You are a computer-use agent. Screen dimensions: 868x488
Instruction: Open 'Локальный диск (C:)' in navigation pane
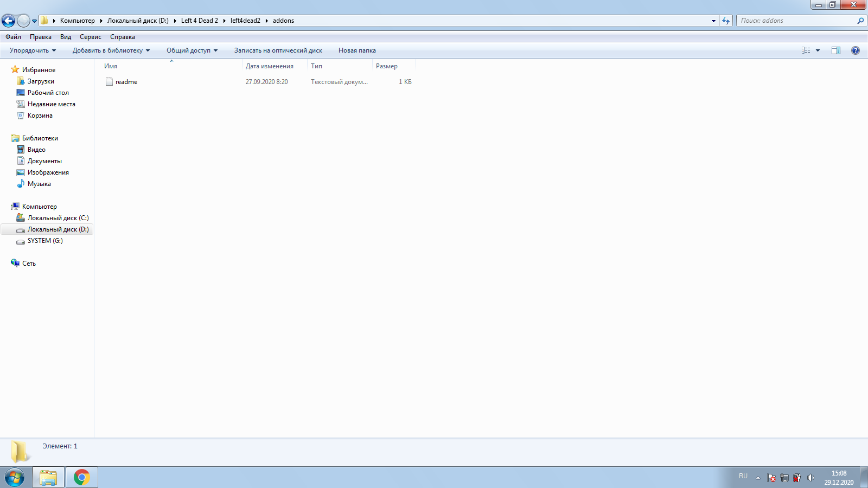tap(58, 218)
